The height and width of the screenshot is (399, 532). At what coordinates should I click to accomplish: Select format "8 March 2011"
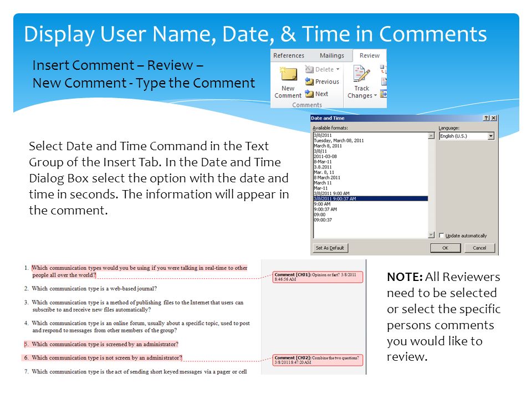pos(371,177)
